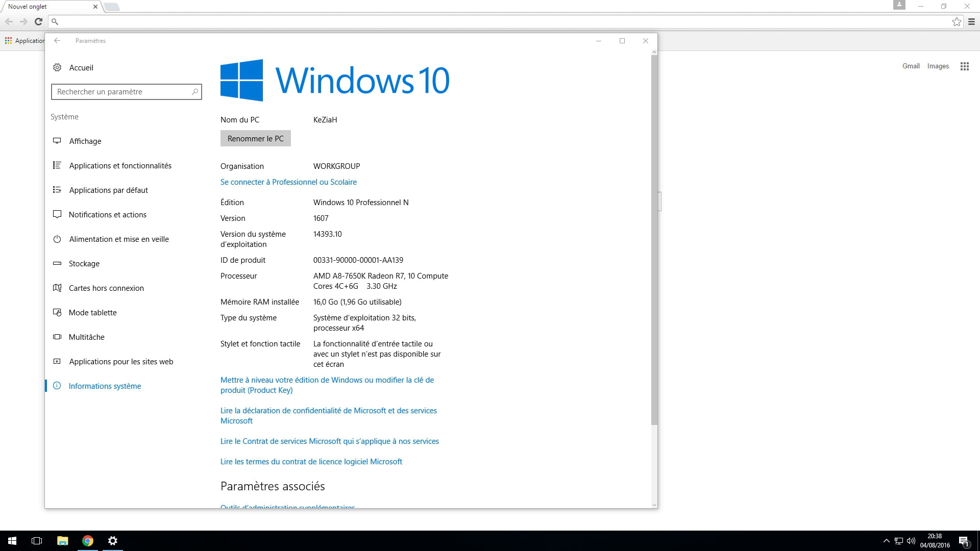This screenshot has height=551, width=980.
Task: Click the Alimentation et mise en veille power icon
Action: click(57, 239)
